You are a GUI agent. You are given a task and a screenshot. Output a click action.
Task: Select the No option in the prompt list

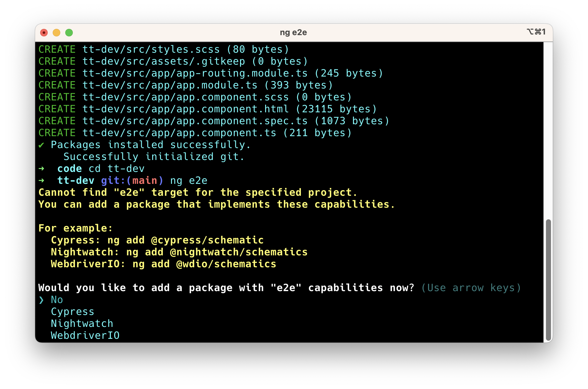tap(56, 300)
